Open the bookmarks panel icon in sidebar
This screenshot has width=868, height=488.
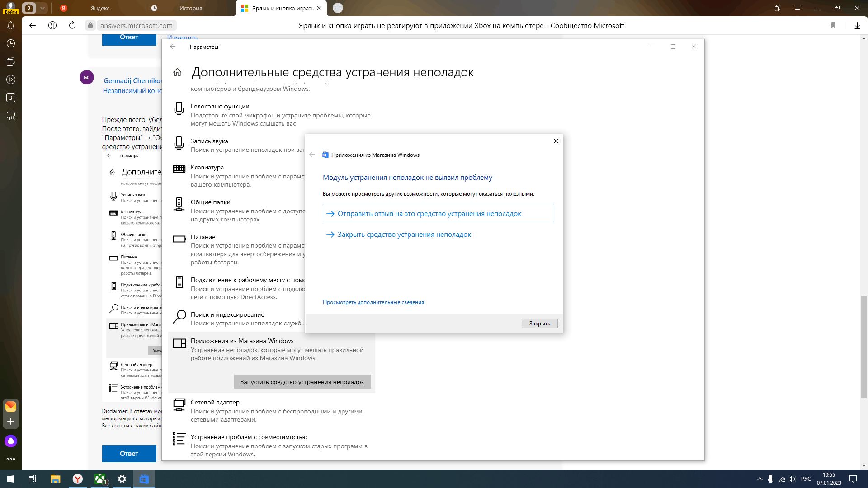click(11, 61)
